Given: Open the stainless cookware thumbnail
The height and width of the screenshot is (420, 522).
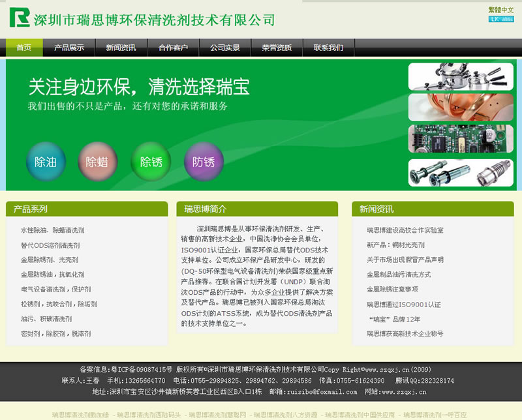Looking at the screenshot, I should [x=461, y=76].
